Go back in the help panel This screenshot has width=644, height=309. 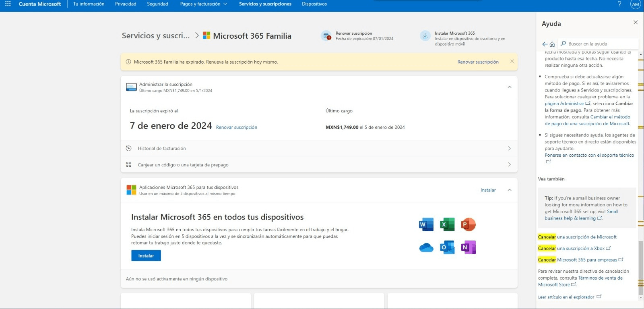[545, 44]
